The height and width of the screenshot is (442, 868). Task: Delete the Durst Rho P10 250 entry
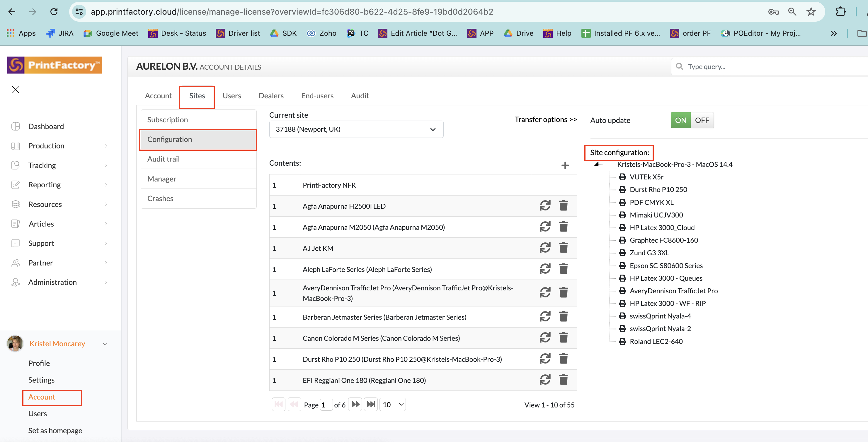tap(564, 359)
